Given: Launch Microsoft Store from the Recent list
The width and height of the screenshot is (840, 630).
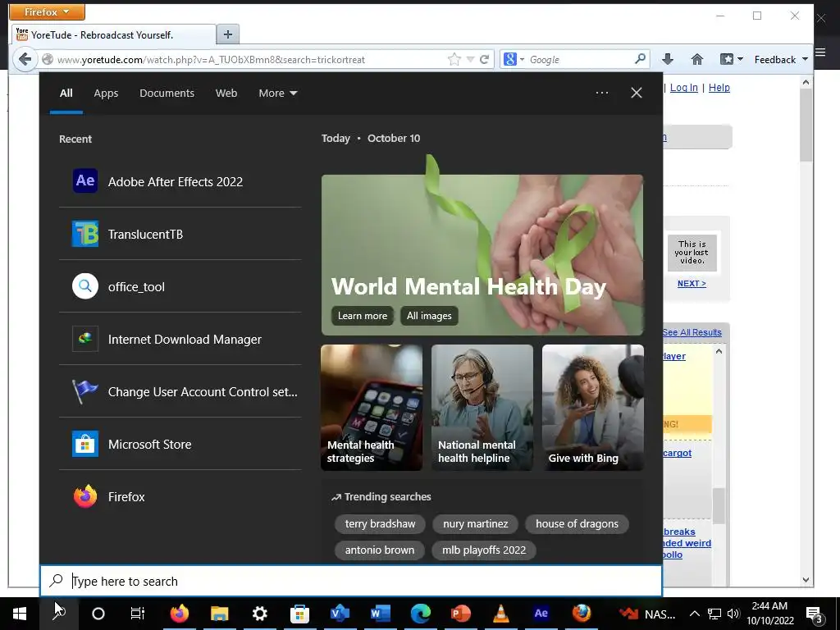Looking at the screenshot, I should tap(180, 444).
